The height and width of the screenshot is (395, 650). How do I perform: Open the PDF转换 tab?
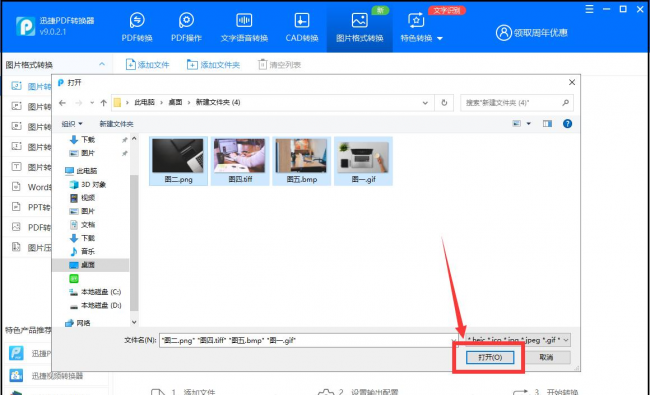[x=137, y=28]
